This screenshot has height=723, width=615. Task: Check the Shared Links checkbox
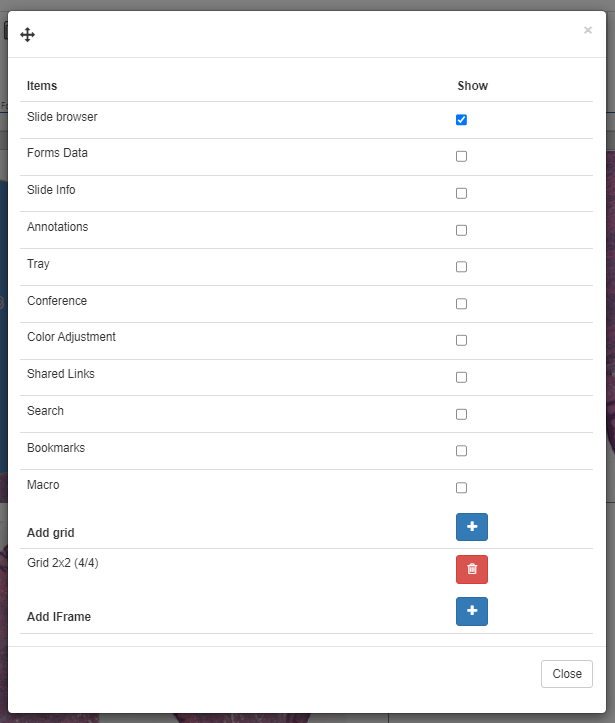tap(461, 377)
